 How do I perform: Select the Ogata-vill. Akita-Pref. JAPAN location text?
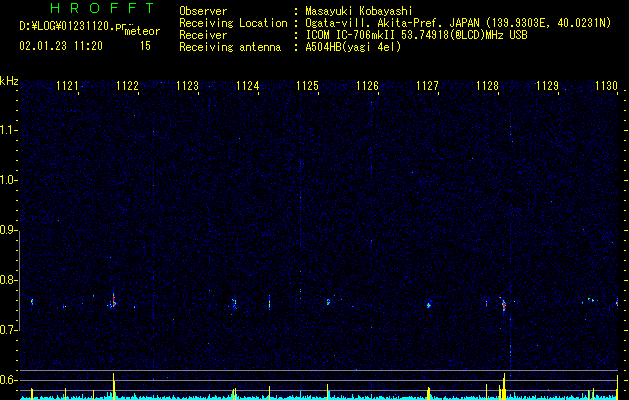(458, 23)
